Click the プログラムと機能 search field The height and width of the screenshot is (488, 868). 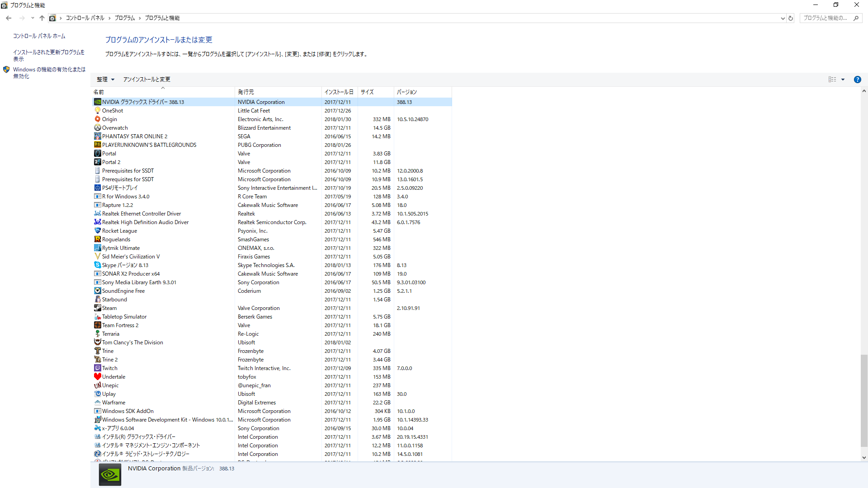pos(826,18)
